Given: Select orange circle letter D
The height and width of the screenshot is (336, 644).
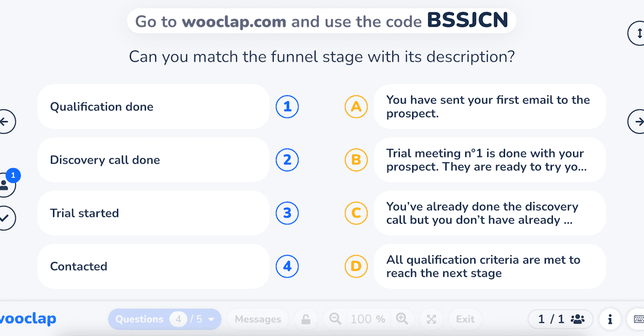Looking at the screenshot, I should click(x=356, y=266).
